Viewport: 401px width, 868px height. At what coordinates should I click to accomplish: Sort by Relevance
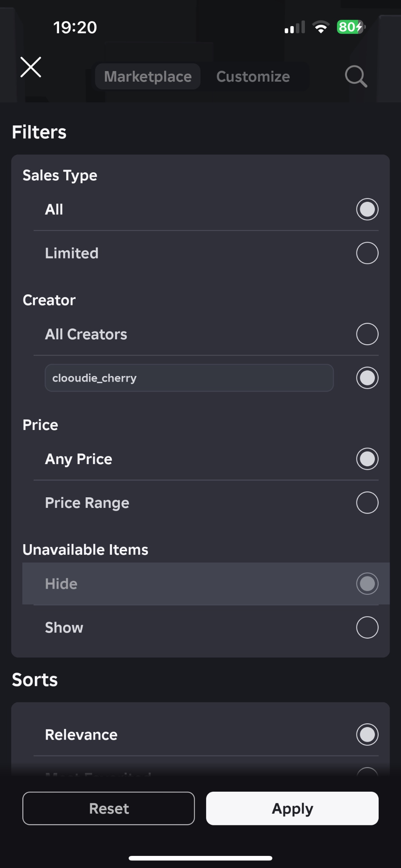pos(367,735)
